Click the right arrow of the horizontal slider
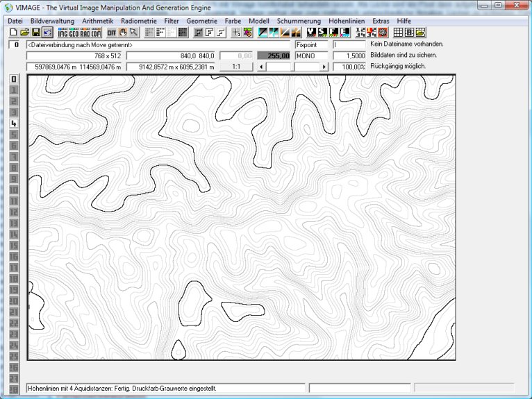This screenshot has width=532, height=399. tap(324, 67)
